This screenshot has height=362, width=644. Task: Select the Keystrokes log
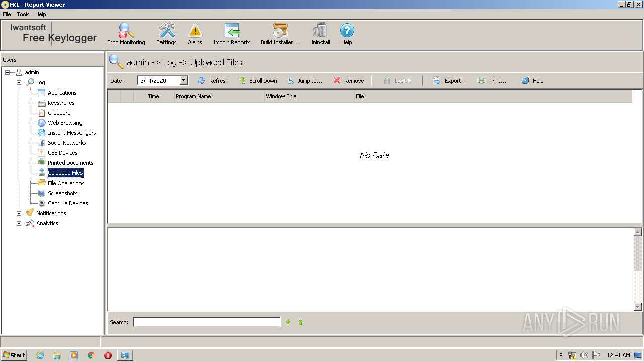pyautogui.click(x=61, y=103)
